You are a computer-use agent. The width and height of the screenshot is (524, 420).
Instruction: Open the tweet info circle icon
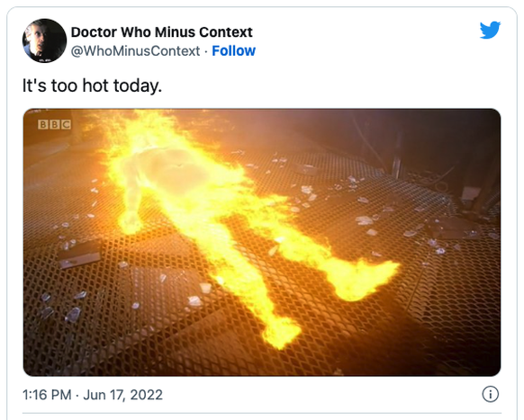click(x=491, y=394)
